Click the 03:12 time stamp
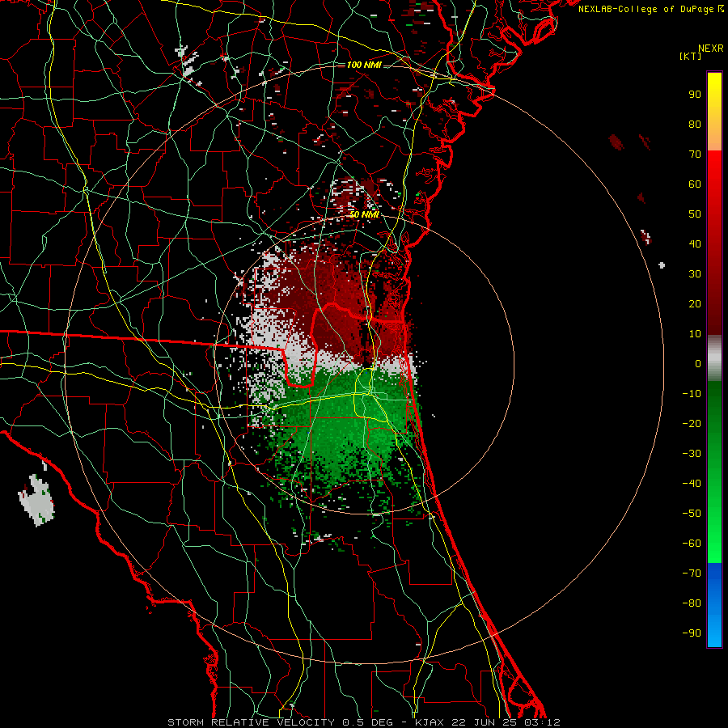The height and width of the screenshot is (728, 728). (542, 722)
